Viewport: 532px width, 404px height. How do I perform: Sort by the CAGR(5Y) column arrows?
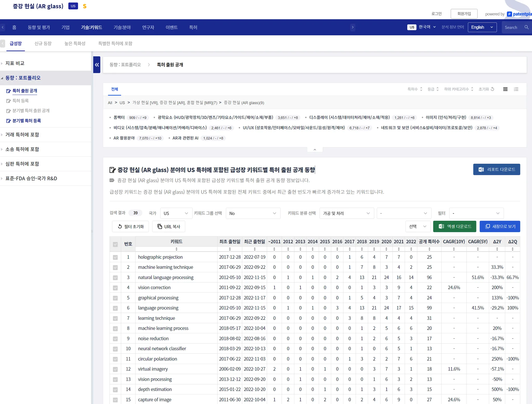click(x=477, y=249)
